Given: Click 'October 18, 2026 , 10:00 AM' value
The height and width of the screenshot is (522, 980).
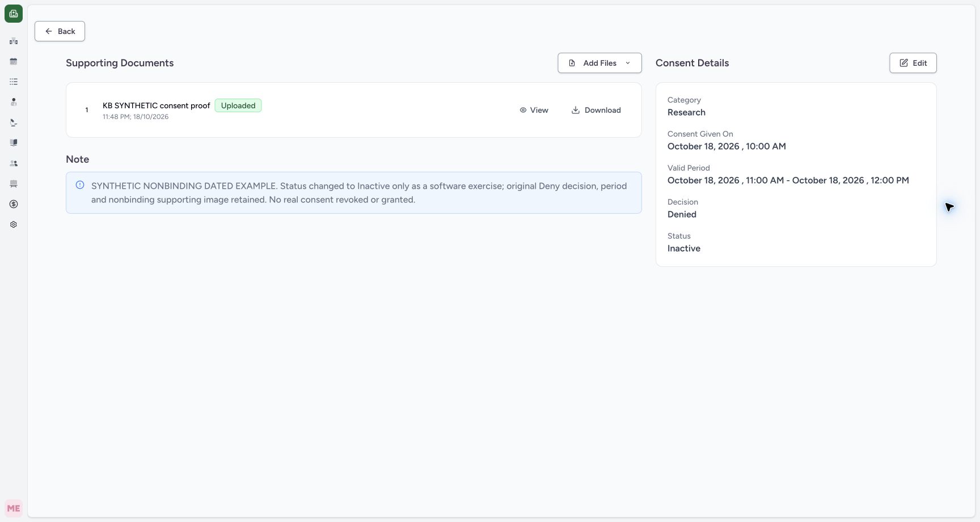Looking at the screenshot, I should click(x=726, y=146).
